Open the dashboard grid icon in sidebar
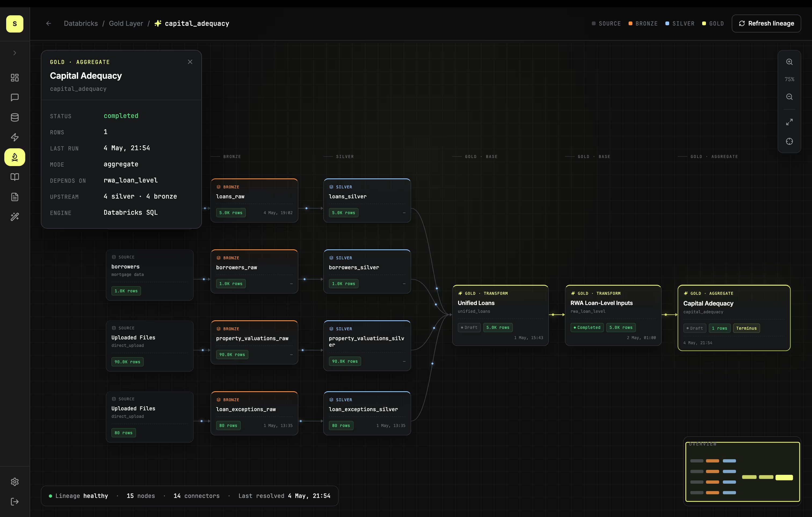 coord(15,78)
